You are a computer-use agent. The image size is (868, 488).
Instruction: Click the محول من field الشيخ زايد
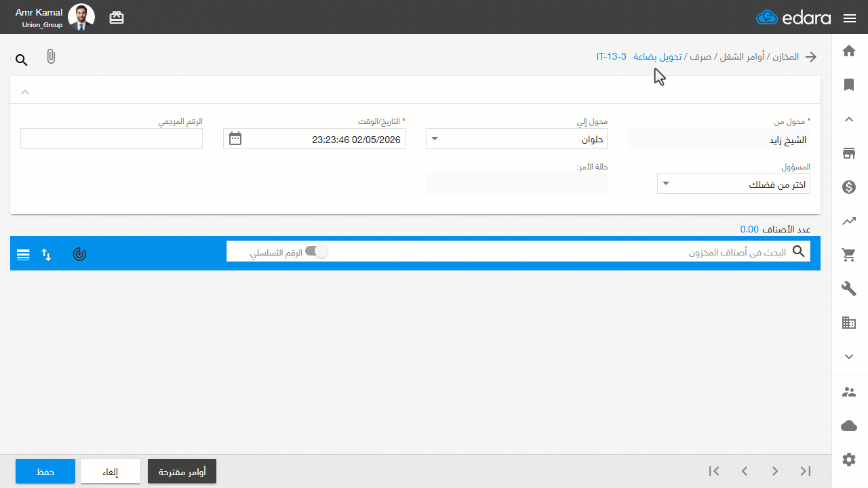tap(719, 140)
